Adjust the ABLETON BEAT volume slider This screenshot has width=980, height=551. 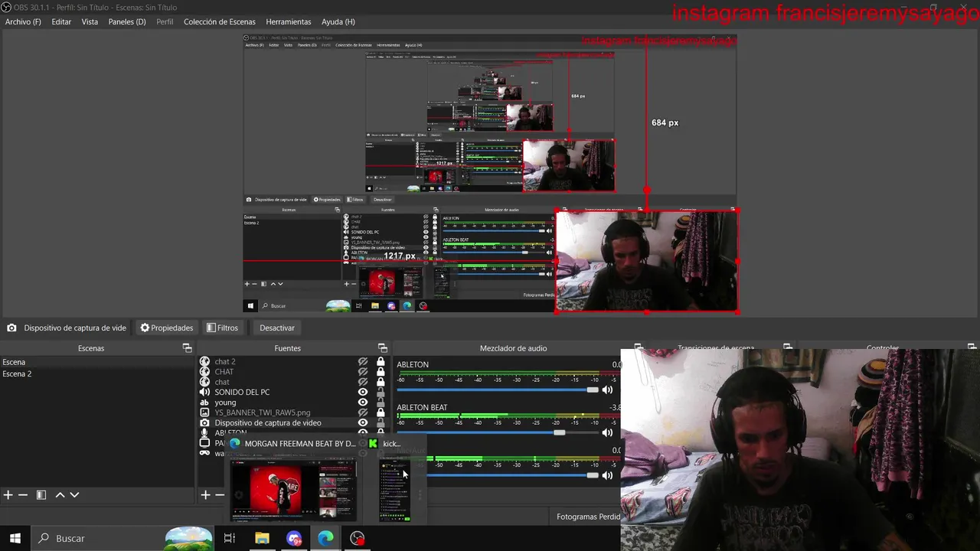tap(498, 432)
